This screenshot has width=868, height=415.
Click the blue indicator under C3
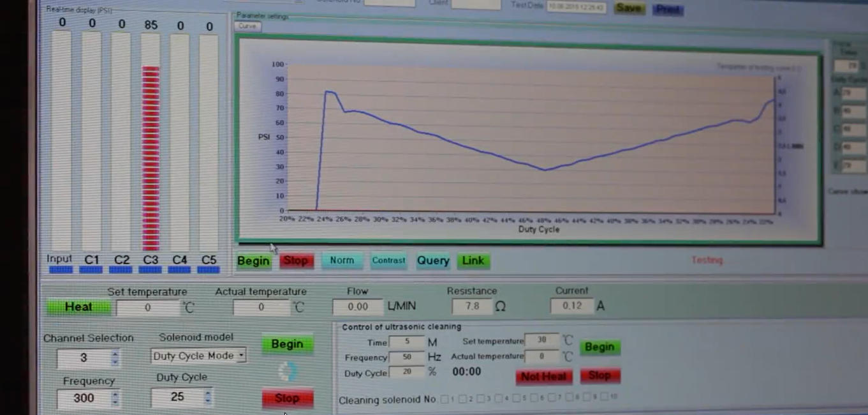tap(150, 270)
